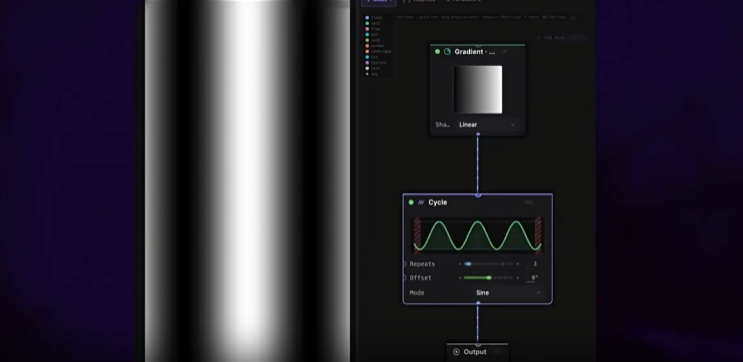Click the gradient preview thumbnail in Gradient node

(x=478, y=90)
